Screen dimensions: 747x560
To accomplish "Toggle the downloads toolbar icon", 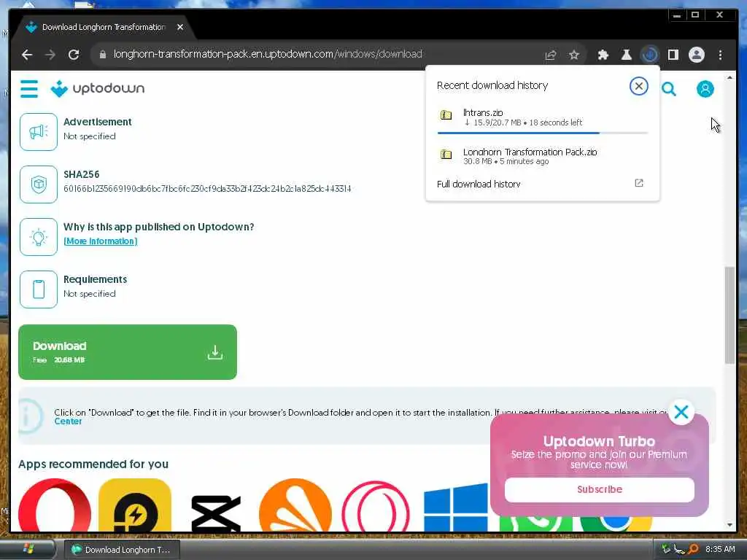I will tap(649, 55).
